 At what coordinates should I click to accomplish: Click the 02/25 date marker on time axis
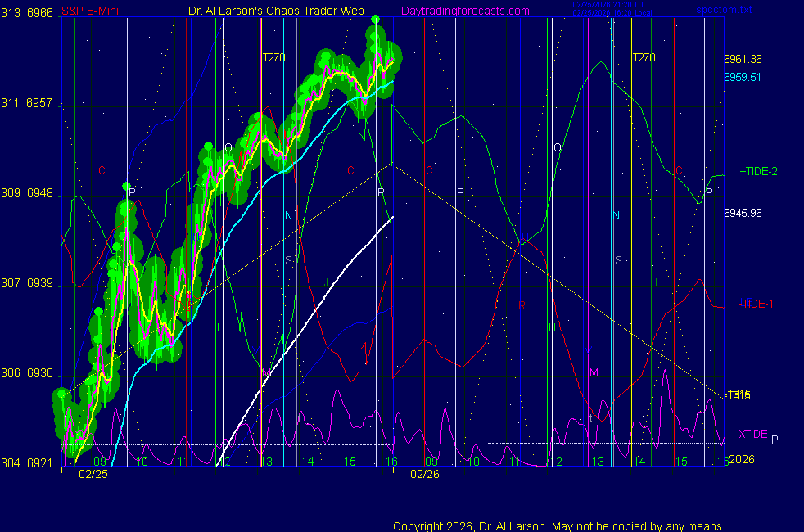coord(92,474)
